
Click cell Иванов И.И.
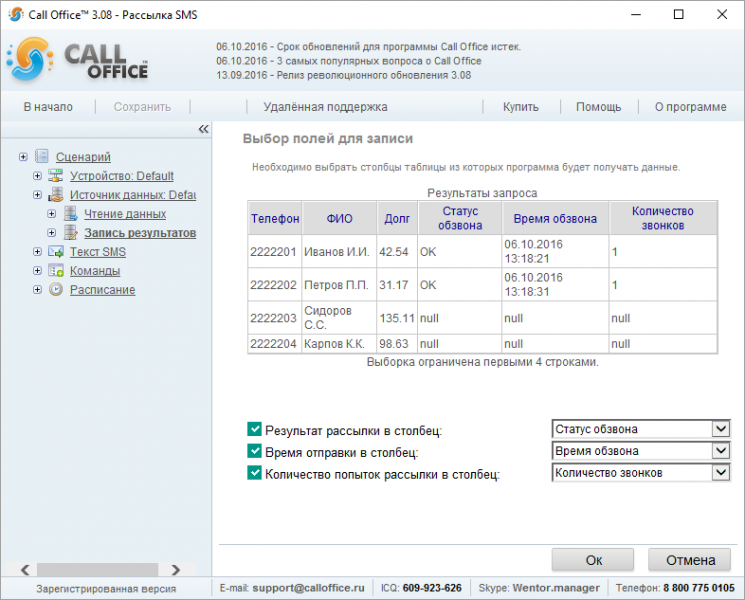point(339,252)
